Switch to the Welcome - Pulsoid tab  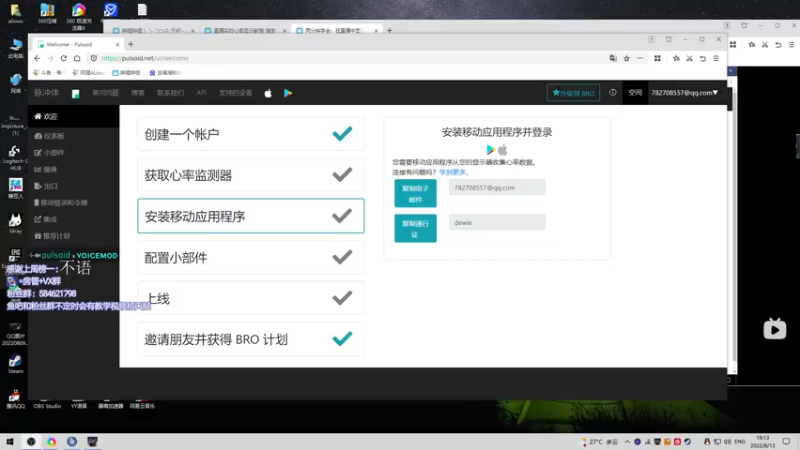77,44
